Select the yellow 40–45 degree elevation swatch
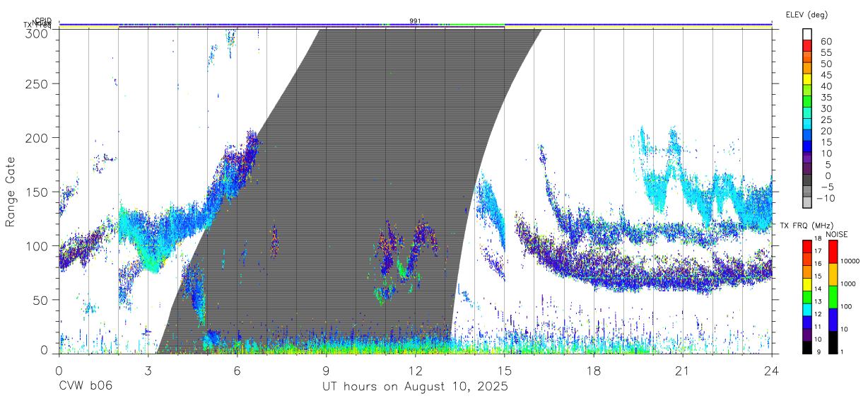The height and width of the screenshot is (401, 868). tap(807, 80)
